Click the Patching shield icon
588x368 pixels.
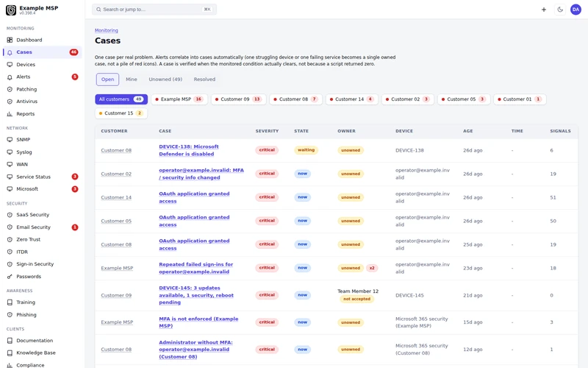(10, 89)
